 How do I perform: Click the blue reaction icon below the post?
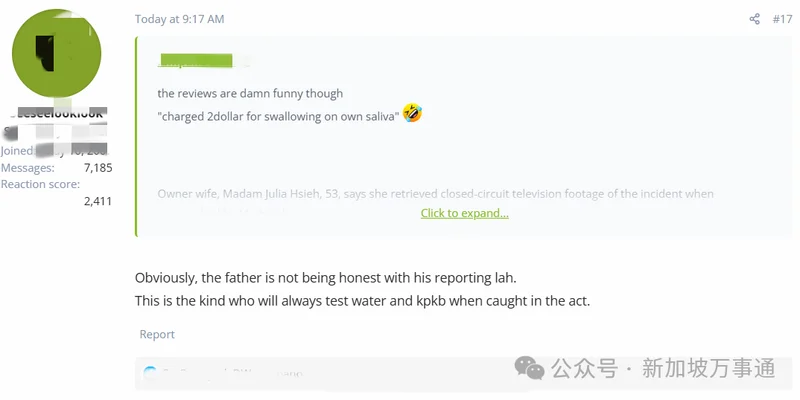(150, 374)
